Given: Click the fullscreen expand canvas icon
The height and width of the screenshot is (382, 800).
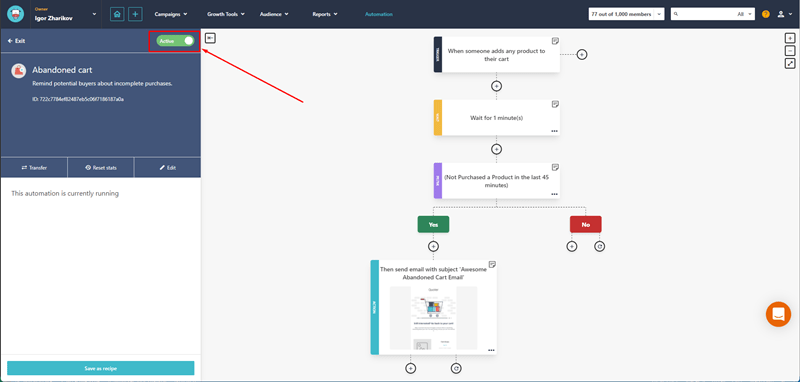Looking at the screenshot, I should tap(790, 63).
